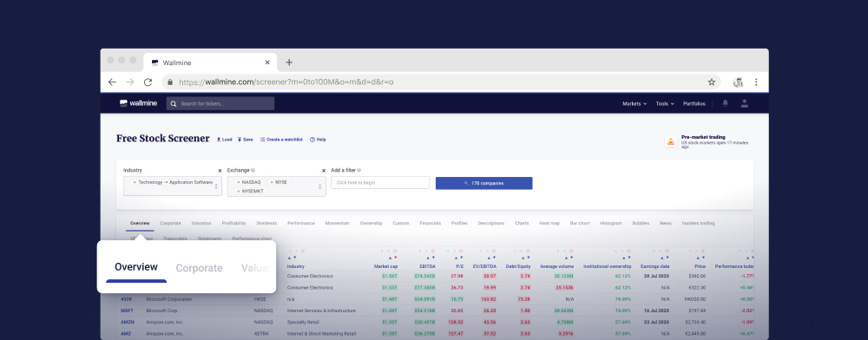The image size is (868, 340).
Task: Click the info icon beside Add a filter
Action: tap(359, 170)
